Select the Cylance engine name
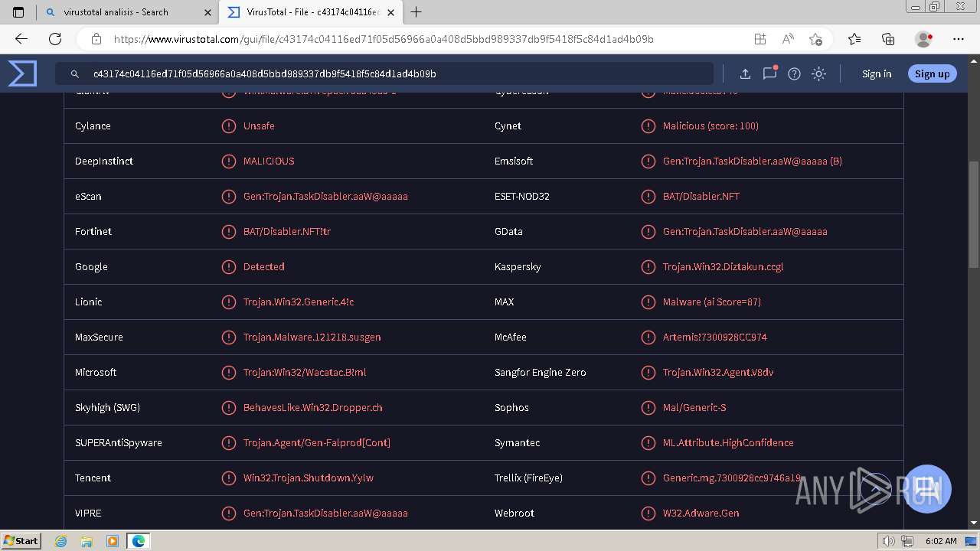Image resolution: width=980 pixels, height=551 pixels. (x=93, y=126)
